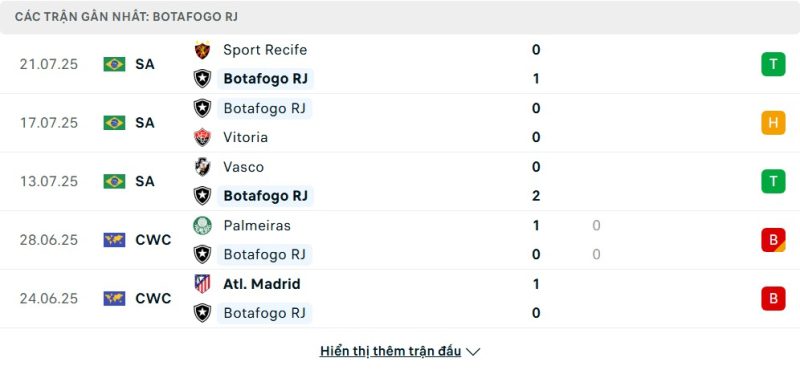
Task: Click the world flag on the 28.06.25 row
Action: (114, 240)
